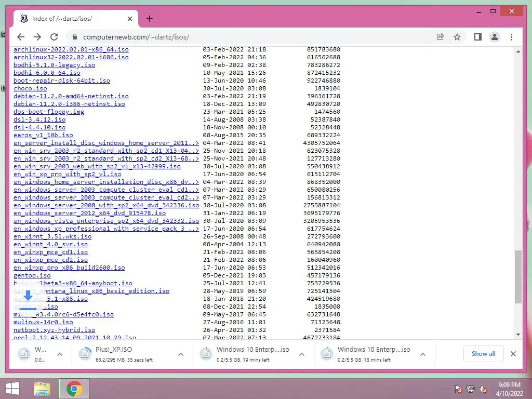Select file size text 4305752064
The height and width of the screenshot is (399, 532).
tap(322, 143)
